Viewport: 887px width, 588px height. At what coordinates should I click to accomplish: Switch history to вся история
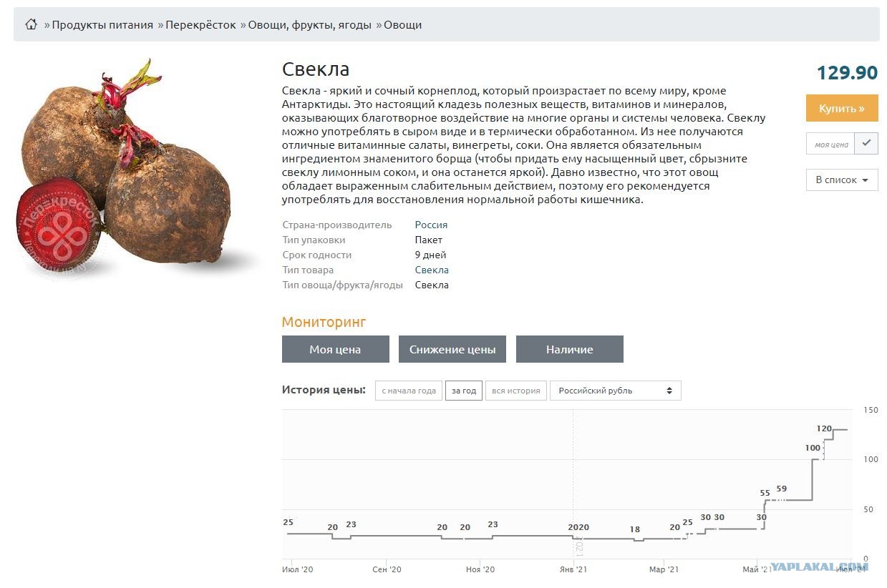[x=516, y=391]
